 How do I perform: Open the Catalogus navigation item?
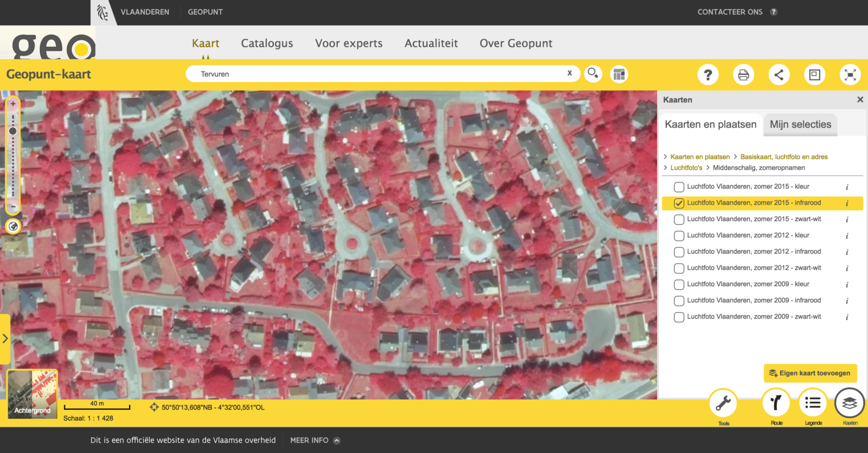coord(267,43)
